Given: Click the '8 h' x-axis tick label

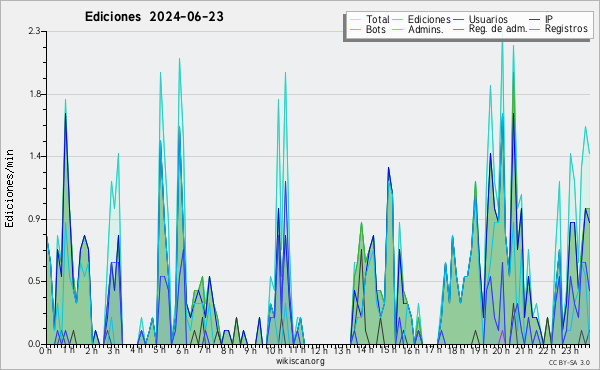Looking at the screenshot, I should (227, 351).
